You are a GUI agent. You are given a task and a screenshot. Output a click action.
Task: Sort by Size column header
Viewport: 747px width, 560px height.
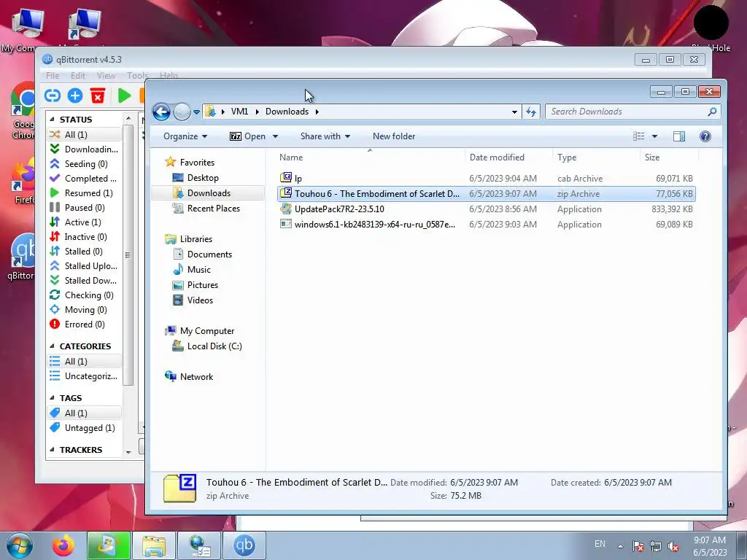tap(669, 157)
